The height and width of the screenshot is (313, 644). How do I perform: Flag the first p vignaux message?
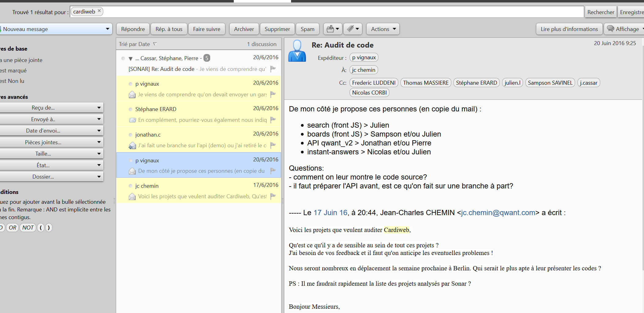tap(273, 94)
